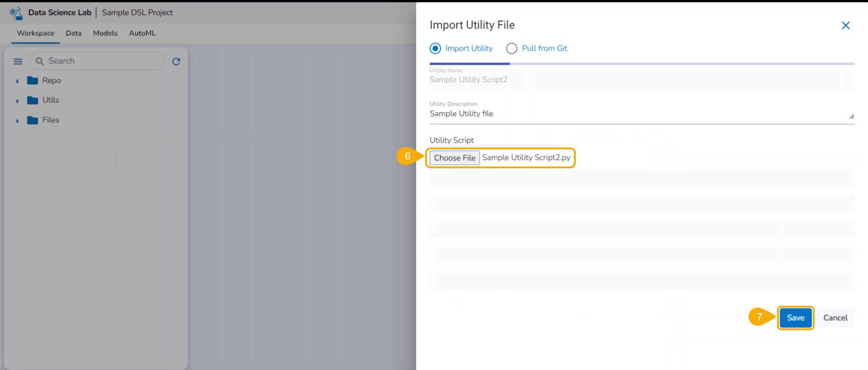
Task: Open the Models tab
Action: click(x=105, y=33)
